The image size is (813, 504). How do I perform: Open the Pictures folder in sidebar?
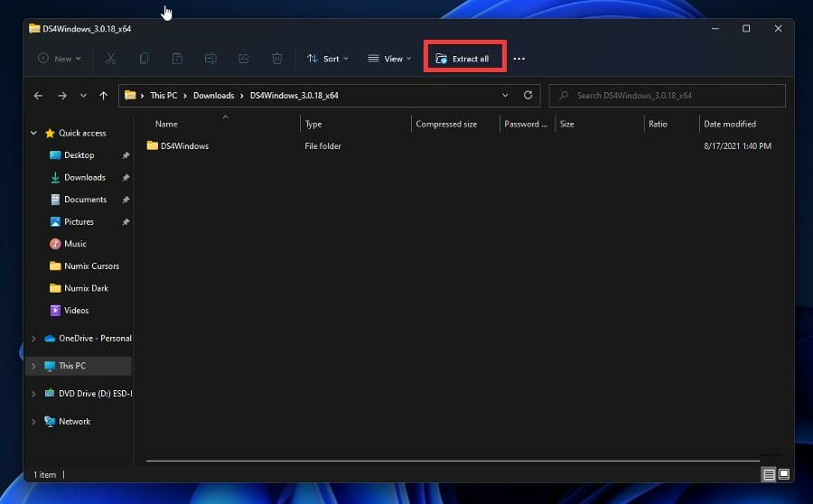(79, 222)
